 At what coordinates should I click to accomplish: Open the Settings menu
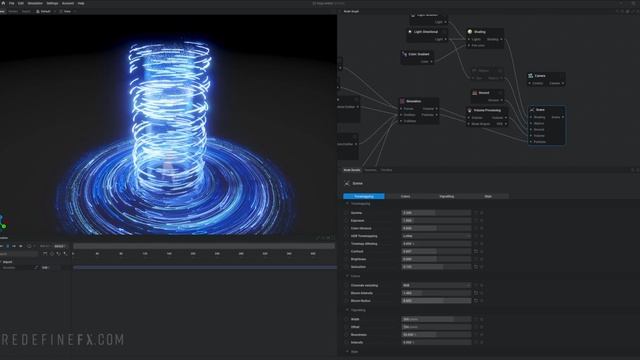(52, 3)
